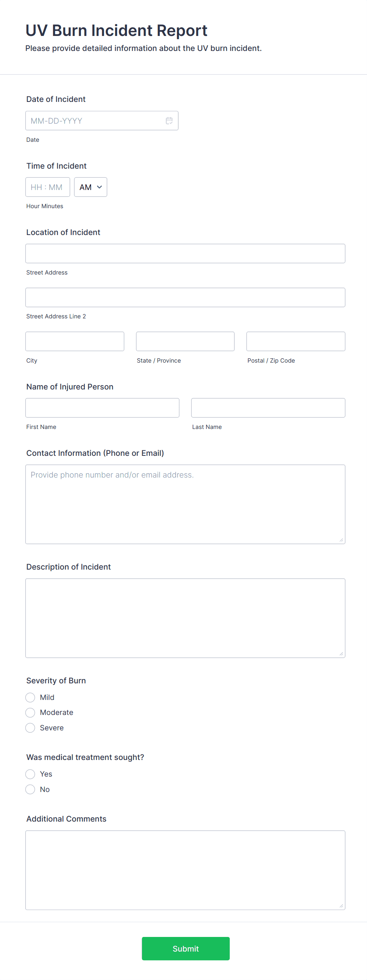The height and width of the screenshot is (980, 367).
Task: Open the date picker calendar icon
Action: (x=169, y=120)
